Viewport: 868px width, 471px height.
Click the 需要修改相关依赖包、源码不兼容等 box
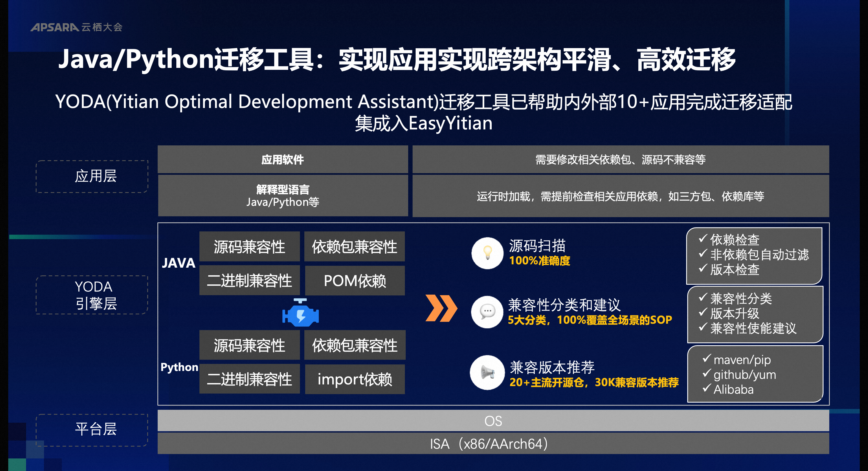(621, 159)
